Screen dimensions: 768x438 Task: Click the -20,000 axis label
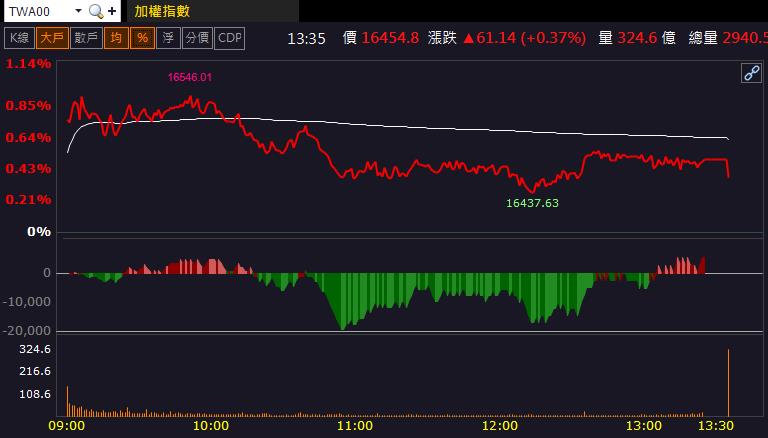[27, 331]
